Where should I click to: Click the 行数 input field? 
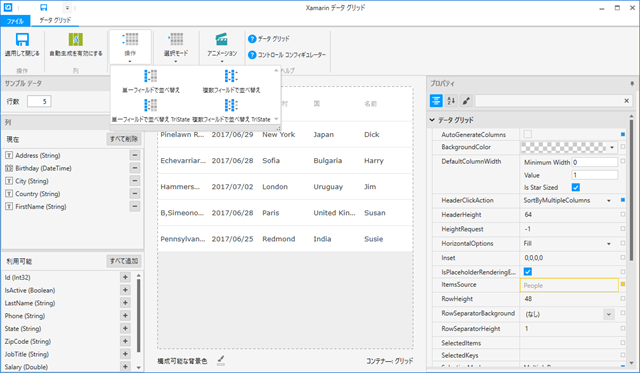[x=39, y=101]
